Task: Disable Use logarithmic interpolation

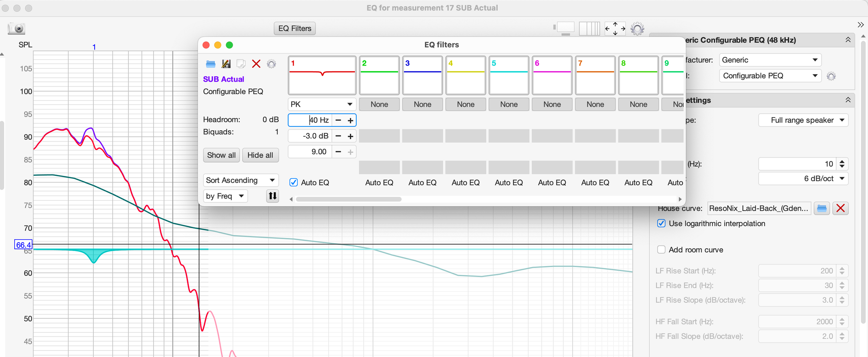Action: (x=661, y=223)
